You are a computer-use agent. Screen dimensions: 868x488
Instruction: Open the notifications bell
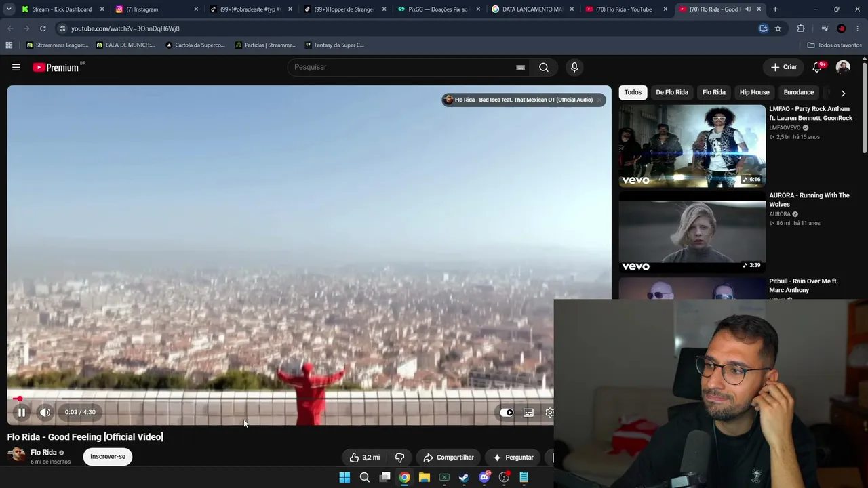pos(818,67)
